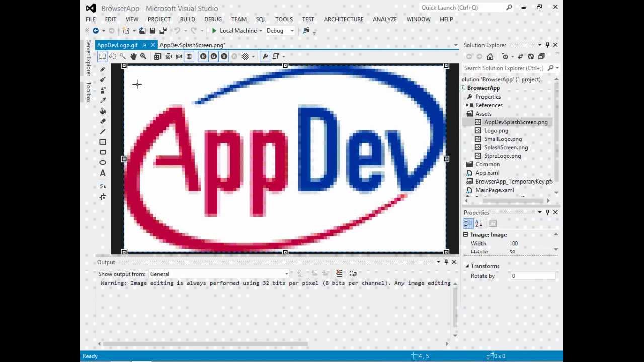Open the ARCHITECTURE menu
Image resolution: width=644 pixels, height=362 pixels.
point(344,19)
